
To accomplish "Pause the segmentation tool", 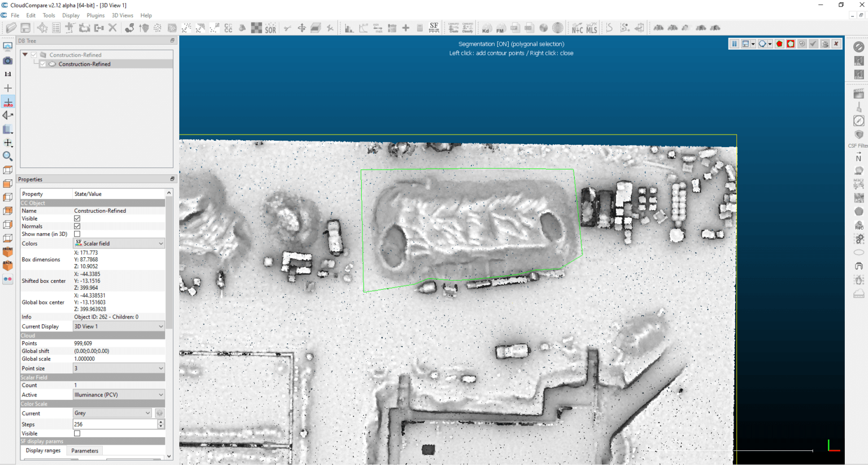I will pyautogui.click(x=734, y=44).
